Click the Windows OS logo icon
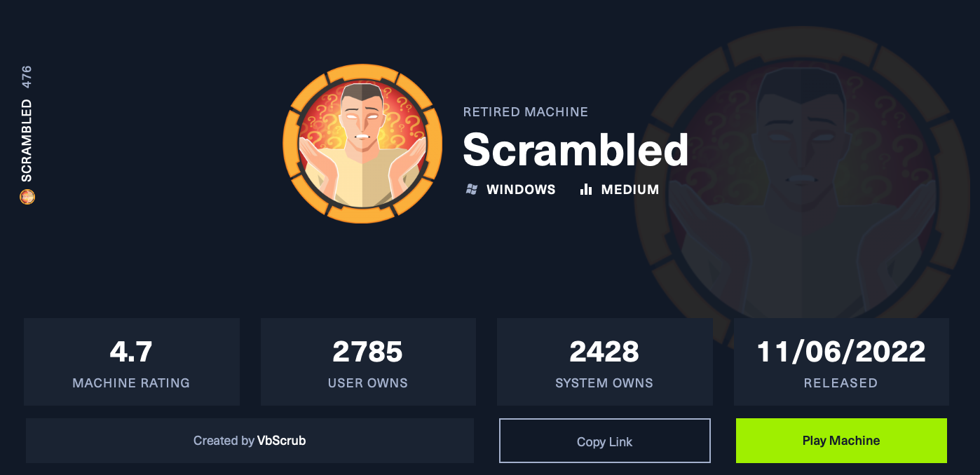This screenshot has height=475, width=980. [x=472, y=189]
